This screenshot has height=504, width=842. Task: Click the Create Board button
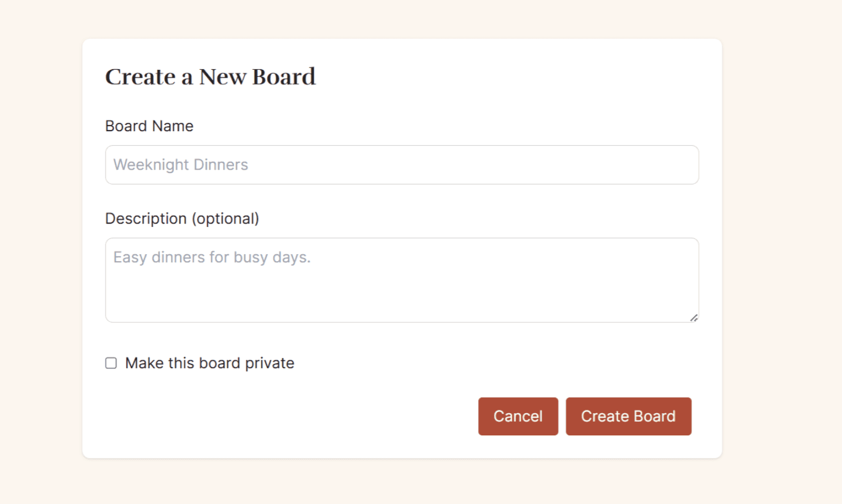click(629, 417)
